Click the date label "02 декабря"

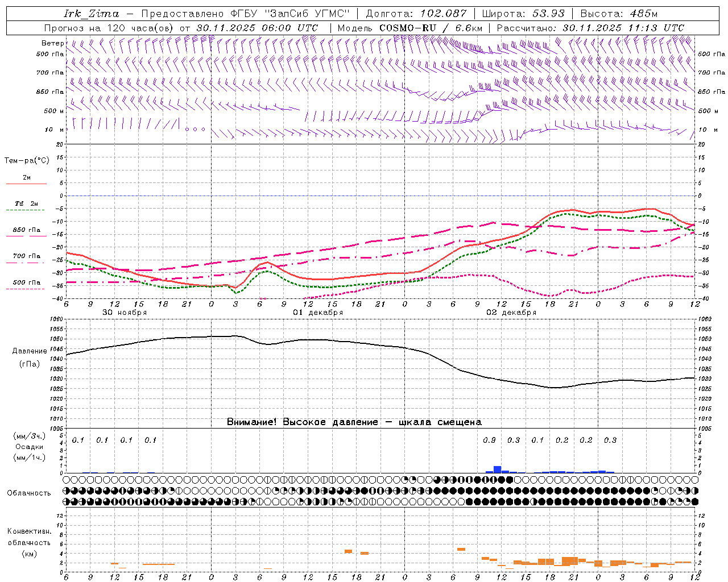tap(511, 313)
